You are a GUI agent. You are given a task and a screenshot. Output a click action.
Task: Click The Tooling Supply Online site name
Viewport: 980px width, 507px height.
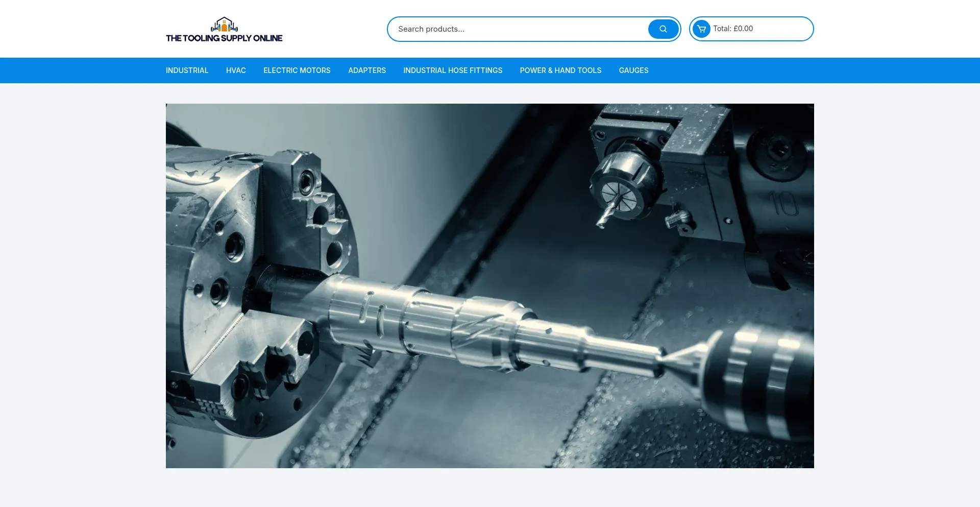tap(224, 38)
